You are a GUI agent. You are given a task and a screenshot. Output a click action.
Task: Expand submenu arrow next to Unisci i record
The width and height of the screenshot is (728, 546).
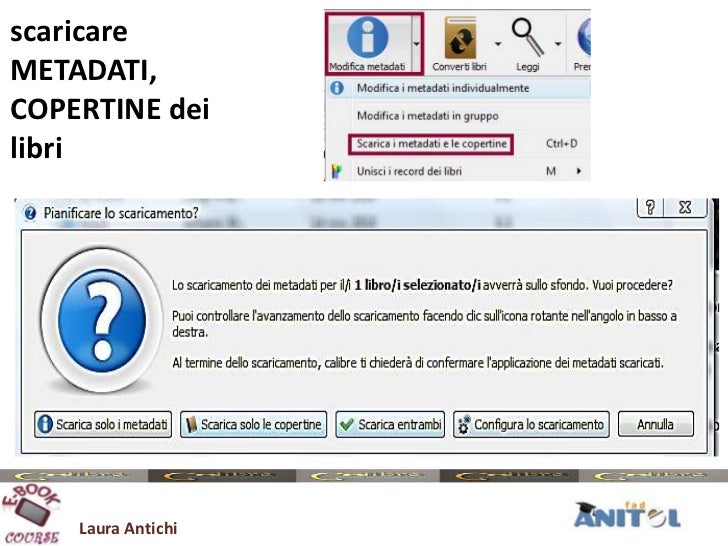click(x=578, y=171)
